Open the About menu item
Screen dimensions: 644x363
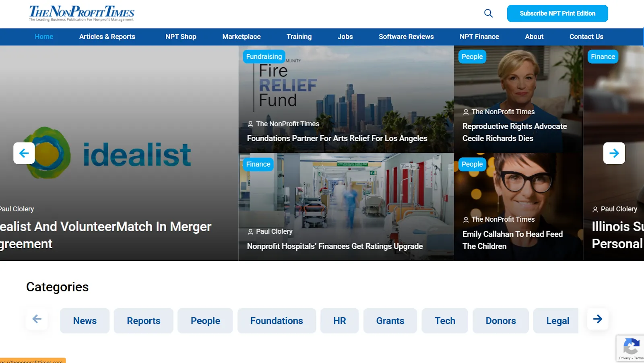[534, 37]
